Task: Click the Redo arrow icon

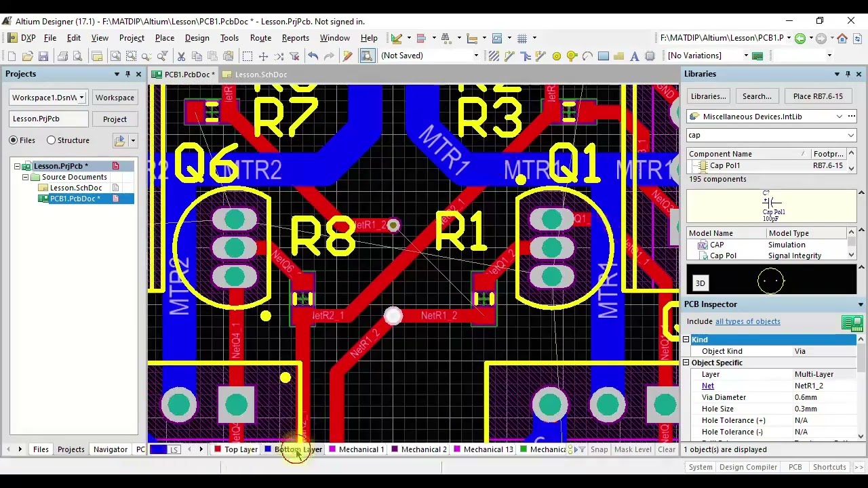Action: coord(329,56)
